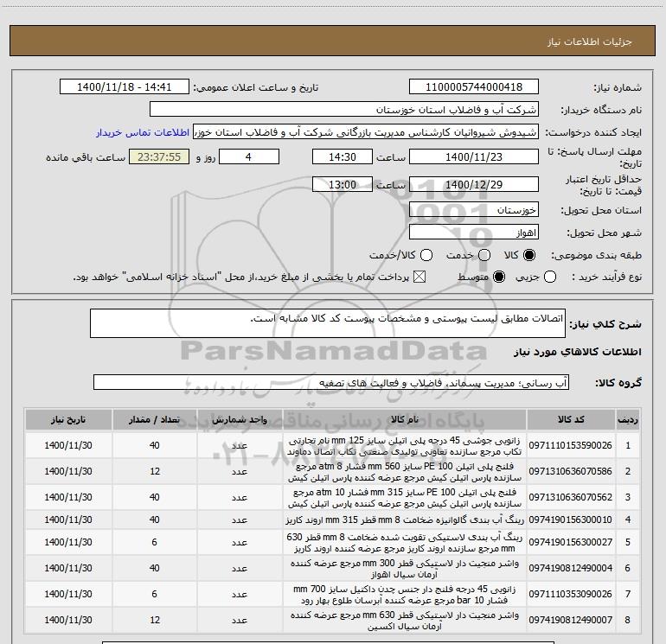Click item name زانویی جوشی 45 درجه پلی اتیلن

405,446
